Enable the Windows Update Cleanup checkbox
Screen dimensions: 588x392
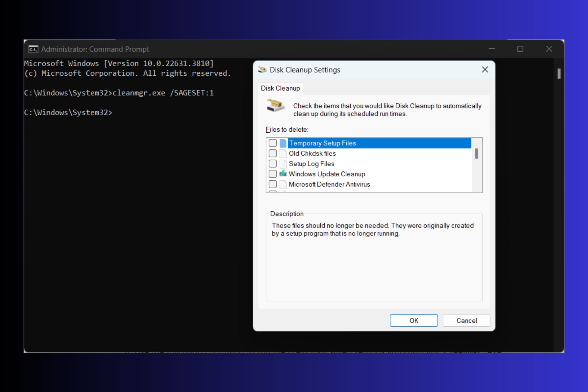(x=273, y=174)
